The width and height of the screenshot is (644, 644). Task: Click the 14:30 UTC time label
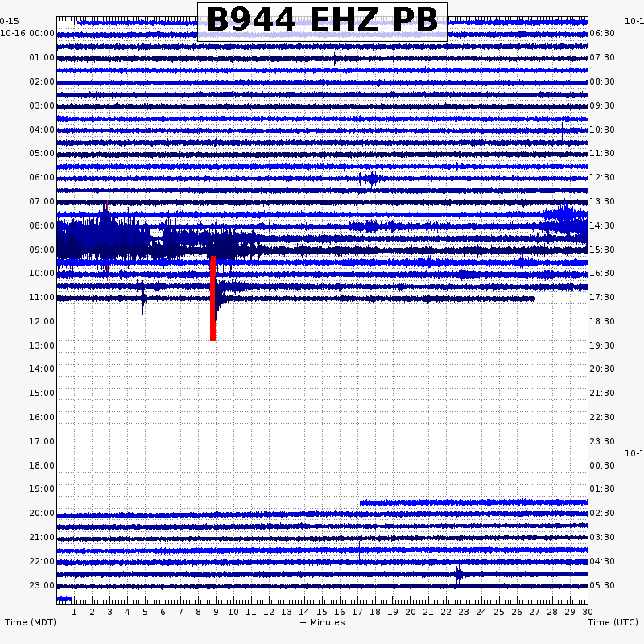(602, 225)
